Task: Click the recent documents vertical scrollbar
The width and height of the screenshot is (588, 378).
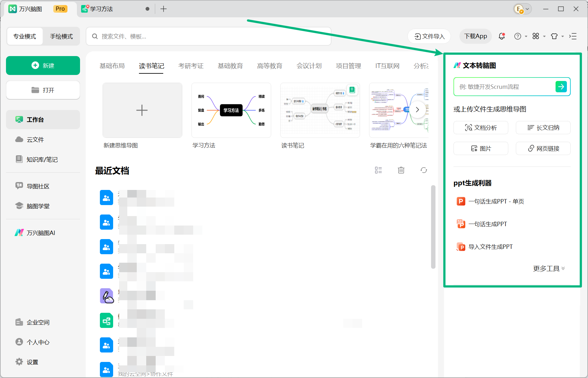Action: [x=433, y=227]
